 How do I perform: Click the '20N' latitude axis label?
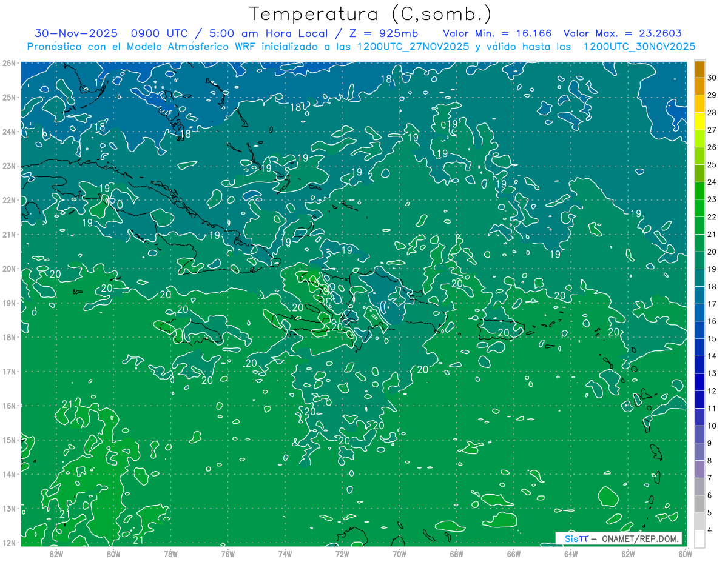[9, 269]
